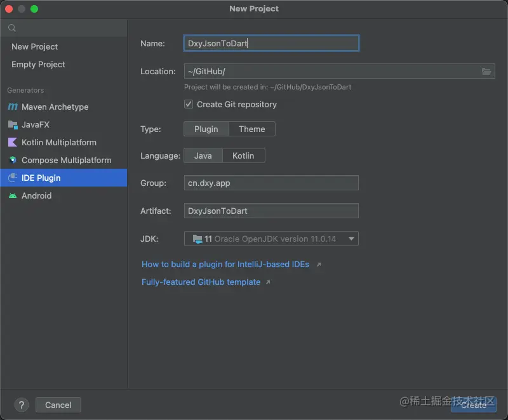Image resolution: width=508 pixels, height=420 pixels.
Task: Open the Compose Multiplatform generator
Action: [x=13, y=160]
